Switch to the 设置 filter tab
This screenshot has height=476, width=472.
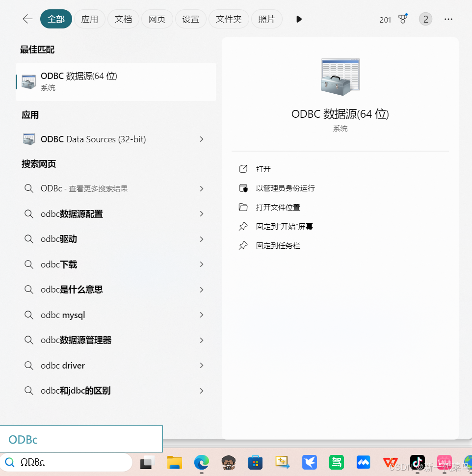[x=191, y=19]
